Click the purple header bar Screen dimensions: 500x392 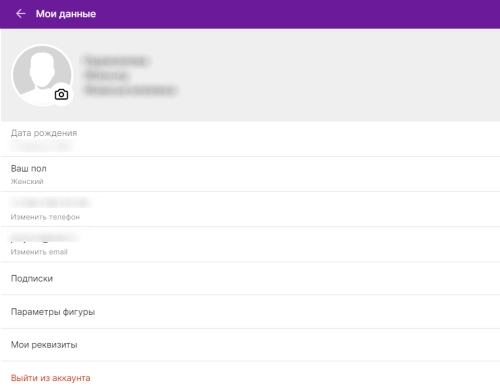click(250, 14)
